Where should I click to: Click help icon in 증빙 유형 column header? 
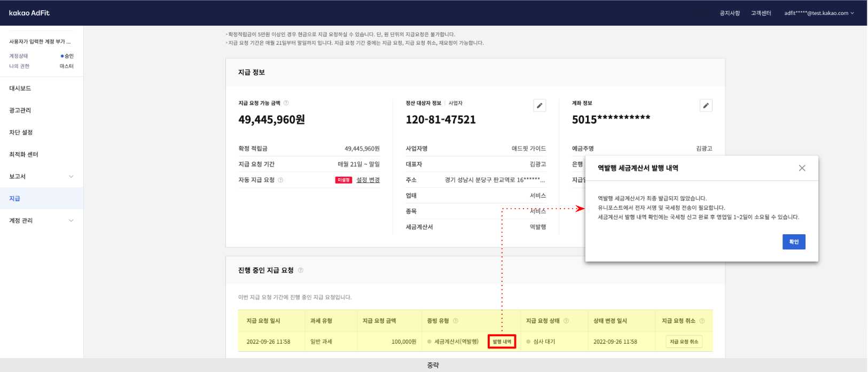456,321
